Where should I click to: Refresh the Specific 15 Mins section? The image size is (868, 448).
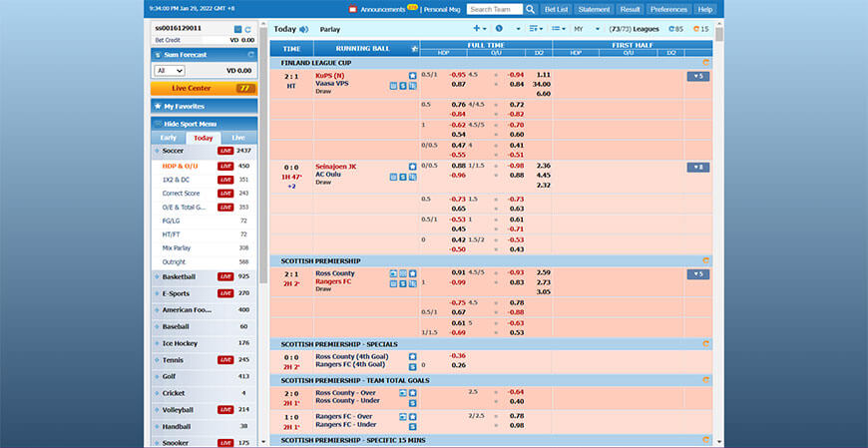coord(705,440)
